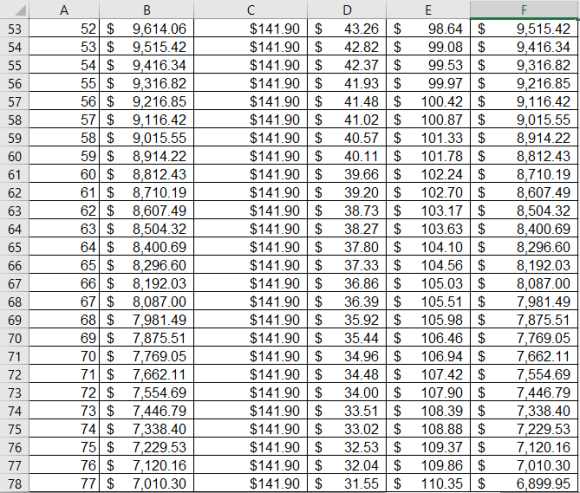Select cell containing $9,614.06
The width and height of the screenshot is (580, 493).
click(x=146, y=28)
